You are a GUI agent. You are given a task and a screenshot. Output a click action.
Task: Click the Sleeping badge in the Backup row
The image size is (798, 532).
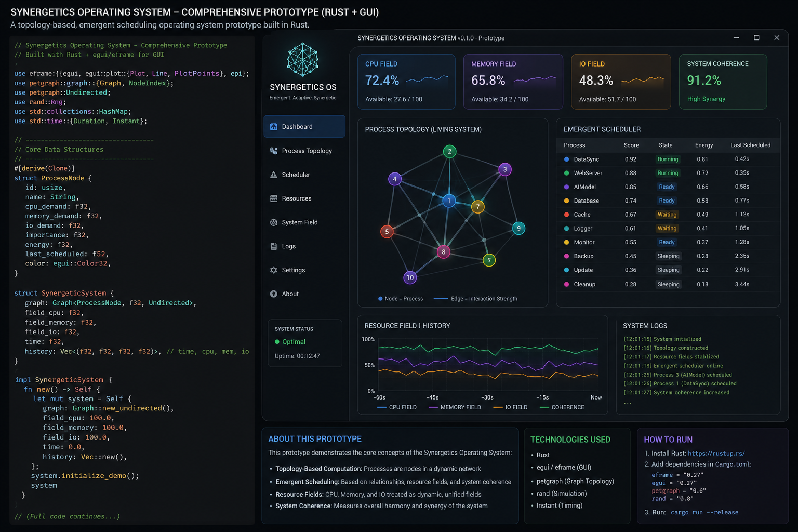click(668, 256)
